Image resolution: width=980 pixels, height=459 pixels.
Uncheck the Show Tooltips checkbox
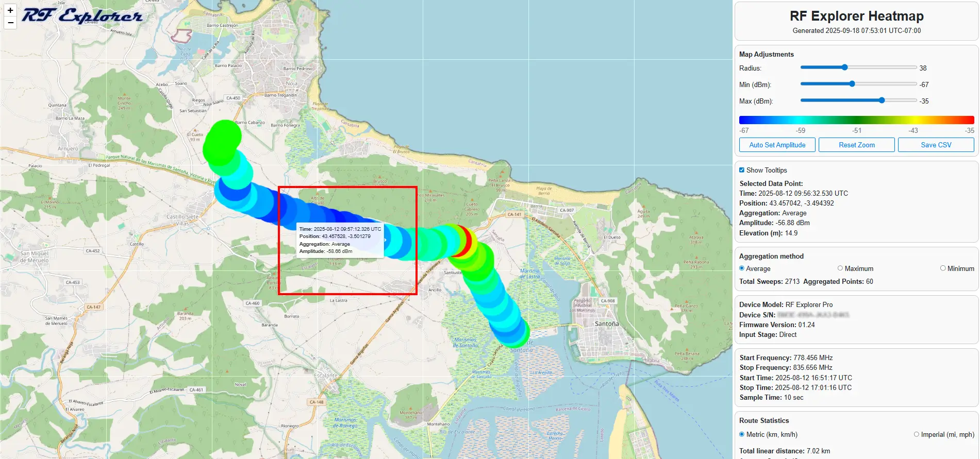742,170
